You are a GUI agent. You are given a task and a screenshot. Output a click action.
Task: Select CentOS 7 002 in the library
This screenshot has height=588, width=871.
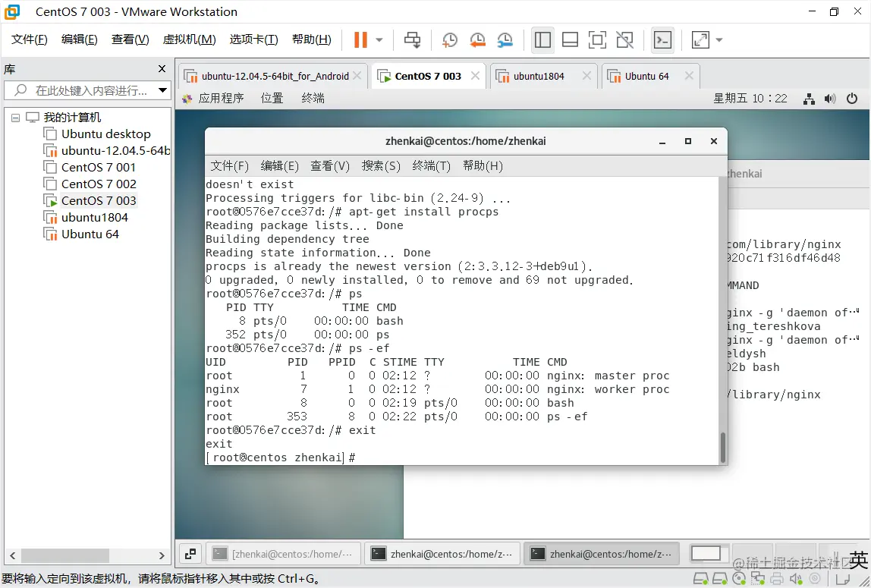(x=90, y=184)
